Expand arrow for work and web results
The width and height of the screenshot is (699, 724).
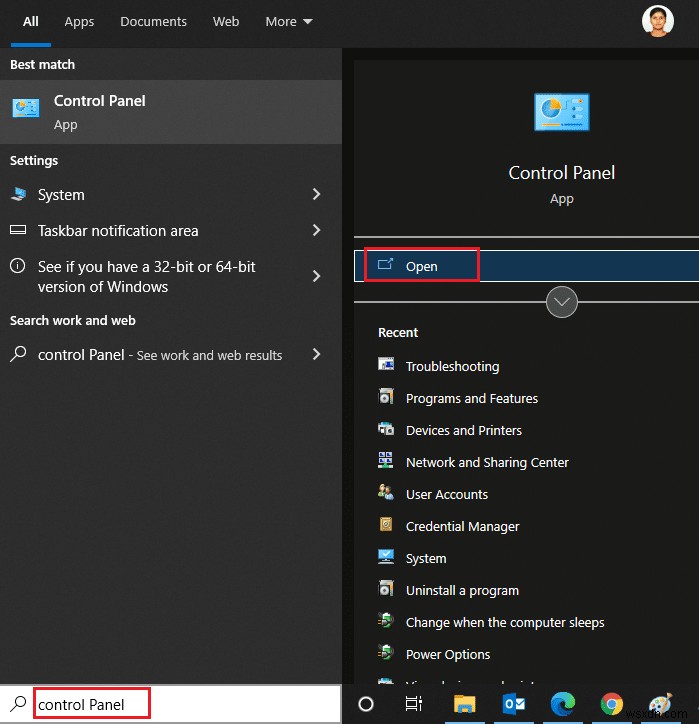(316, 354)
